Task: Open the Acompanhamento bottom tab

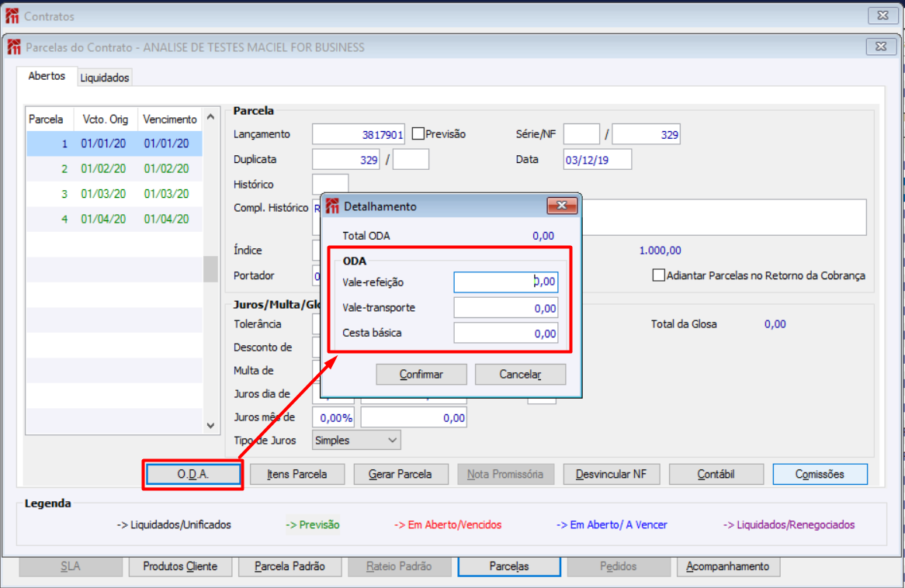Action: click(728, 566)
